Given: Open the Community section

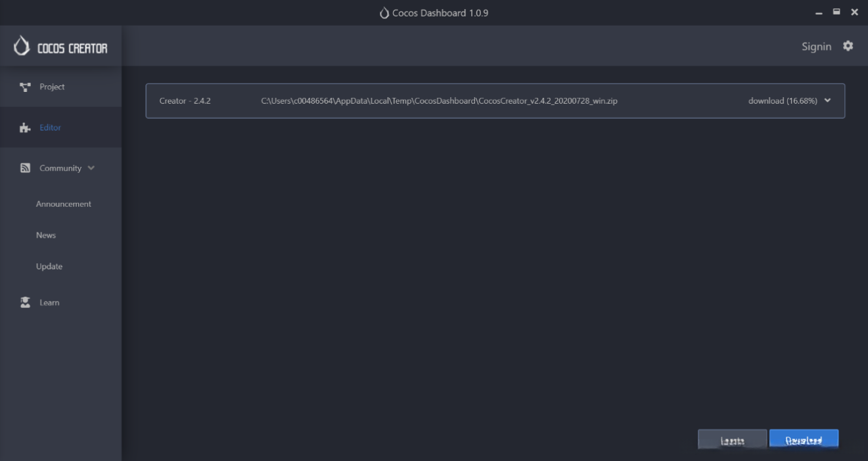Looking at the screenshot, I should pyautogui.click(x=60, y=168).
